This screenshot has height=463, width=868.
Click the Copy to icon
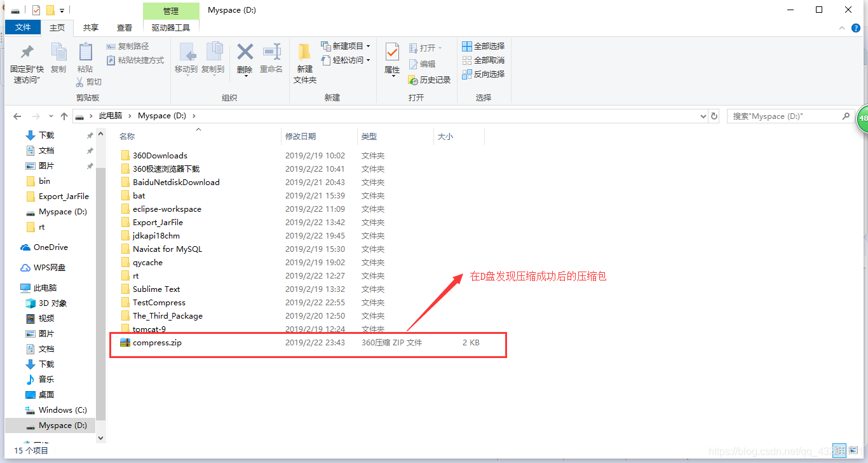213,58
